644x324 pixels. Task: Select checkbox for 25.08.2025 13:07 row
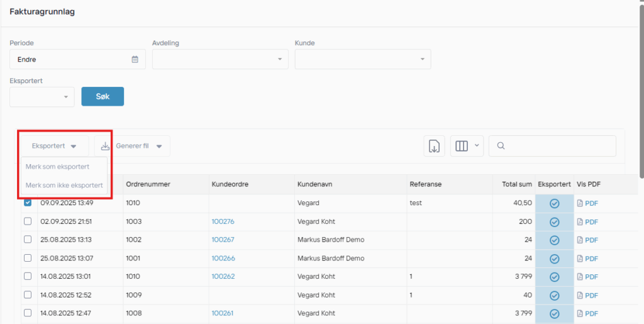pyautogui.click(x=28, y=258)
